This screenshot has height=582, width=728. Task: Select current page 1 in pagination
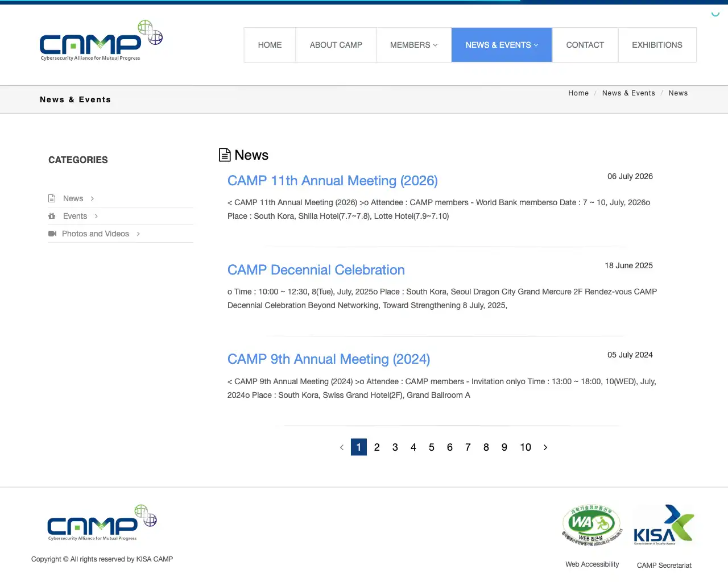(359, 447)
